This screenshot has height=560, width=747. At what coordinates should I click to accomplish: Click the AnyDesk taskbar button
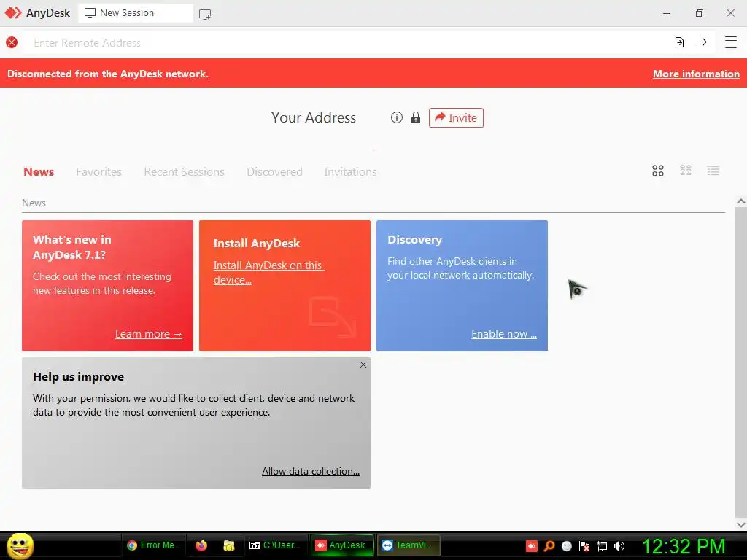(341, 545)
